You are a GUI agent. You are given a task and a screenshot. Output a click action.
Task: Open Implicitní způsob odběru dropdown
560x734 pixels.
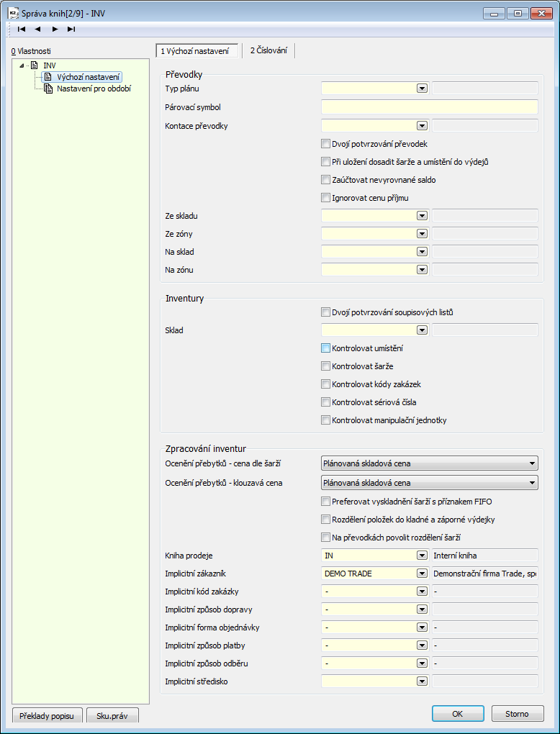(423, 663)
